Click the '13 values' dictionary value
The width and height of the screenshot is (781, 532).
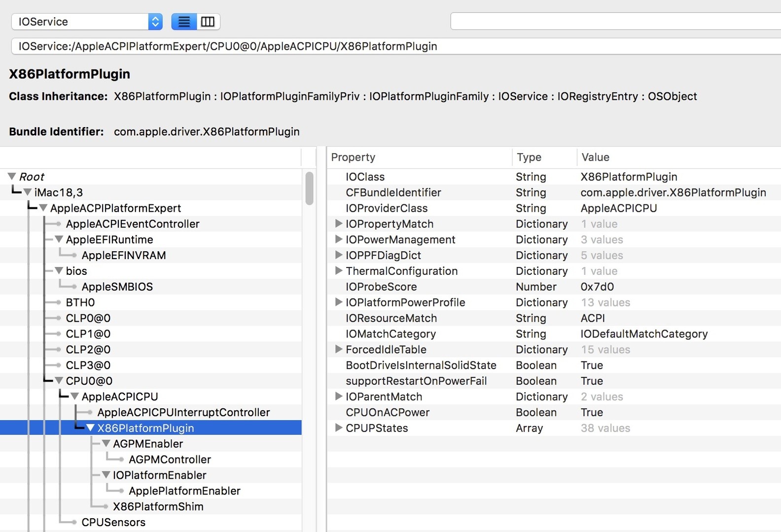point(605,302)
